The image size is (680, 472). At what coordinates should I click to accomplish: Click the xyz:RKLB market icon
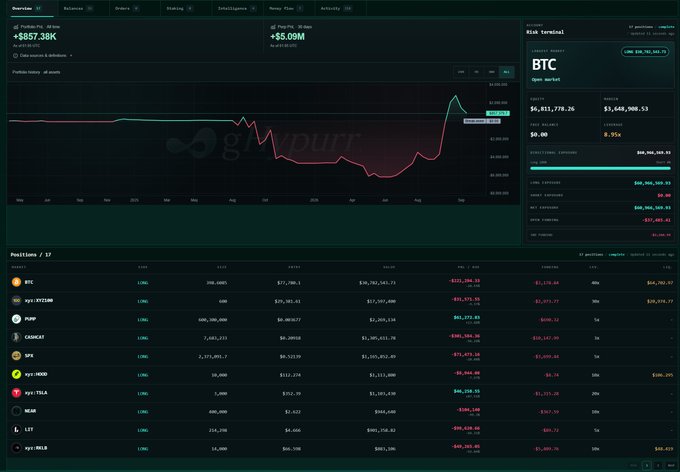pos(16,448)
